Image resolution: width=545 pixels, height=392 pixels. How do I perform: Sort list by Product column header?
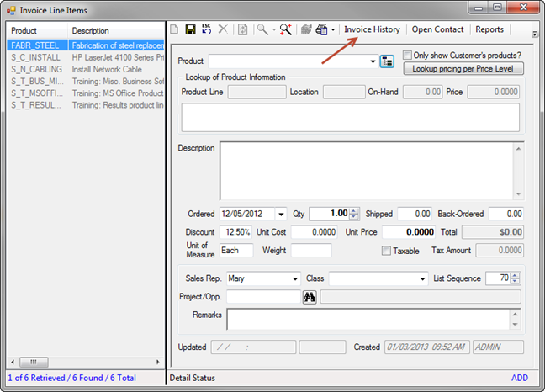[x=37, y=31]
